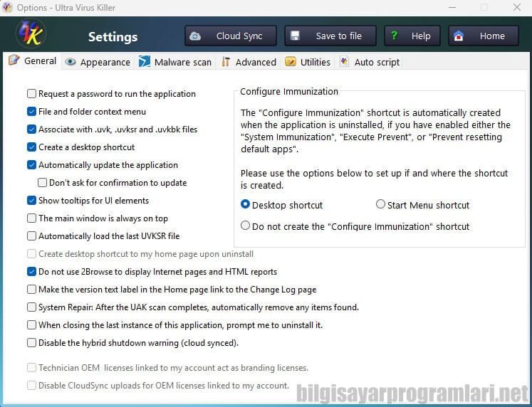Click the Save to file floppy icon

295,36
